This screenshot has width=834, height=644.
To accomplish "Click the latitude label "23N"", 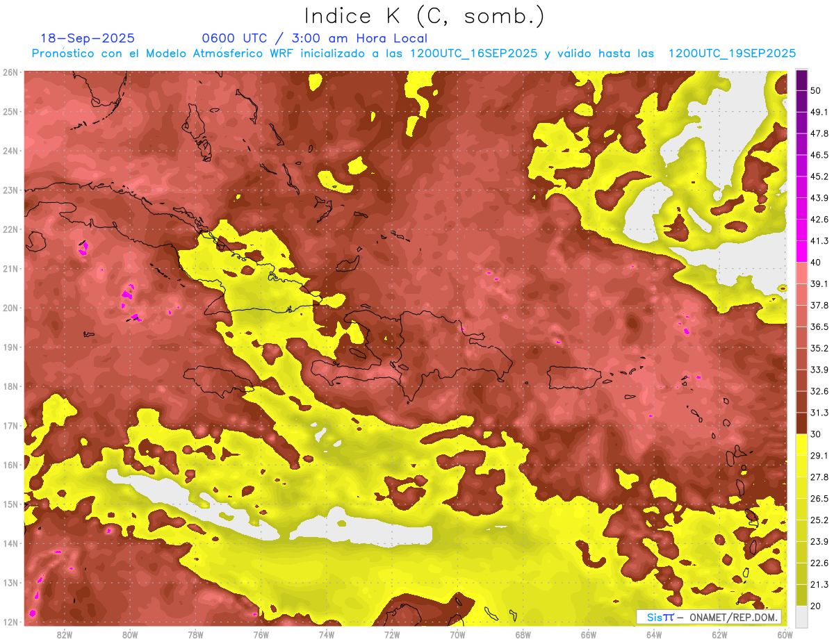I will (x=10, y=190).
